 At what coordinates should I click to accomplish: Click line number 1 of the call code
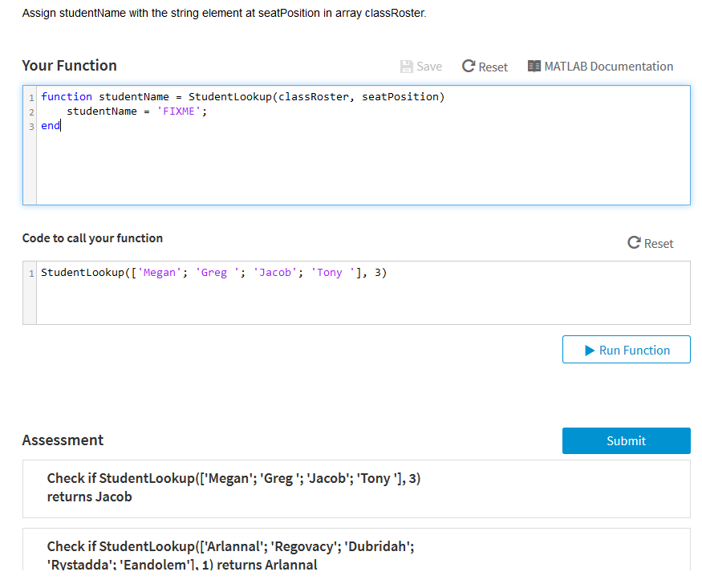31,272
